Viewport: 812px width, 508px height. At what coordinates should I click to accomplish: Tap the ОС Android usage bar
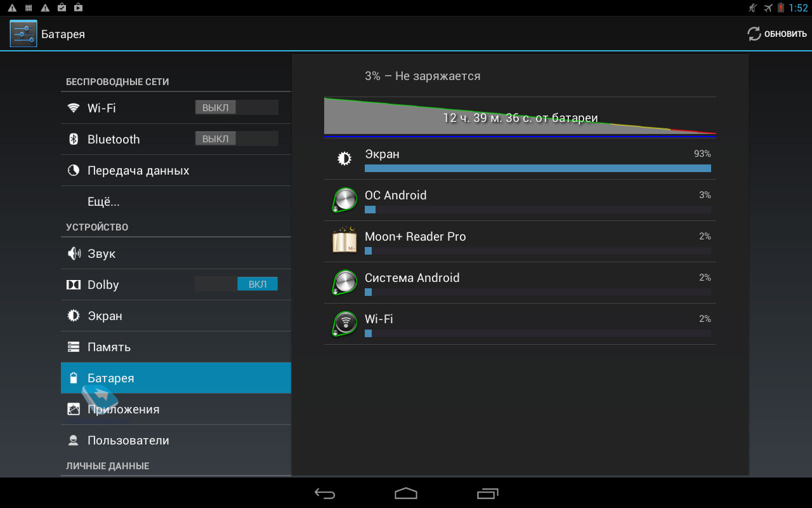coord(538,210)
